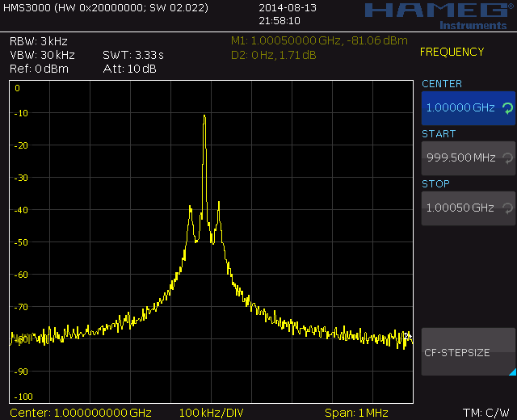
Task: Click the STOP label above frequency field
Action: 435,184
